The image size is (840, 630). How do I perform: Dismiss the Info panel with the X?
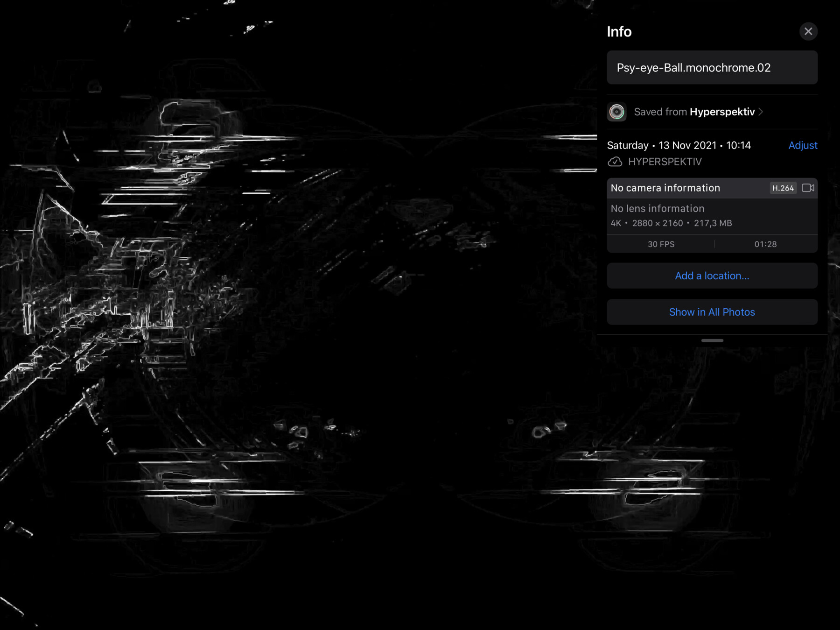click(809, 31)
